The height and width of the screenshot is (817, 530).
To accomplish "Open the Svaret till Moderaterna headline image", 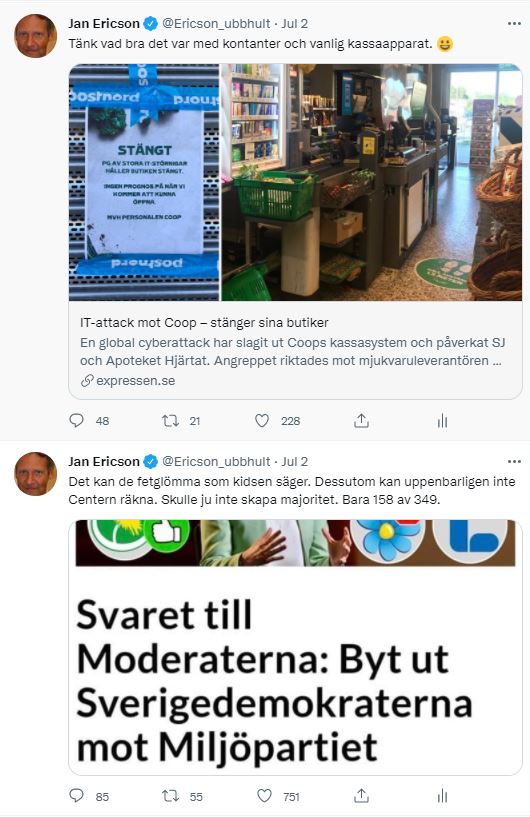I will point(295,647).
